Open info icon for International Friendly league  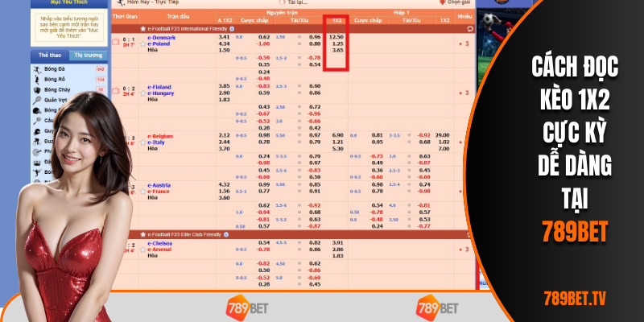(232, 29)
